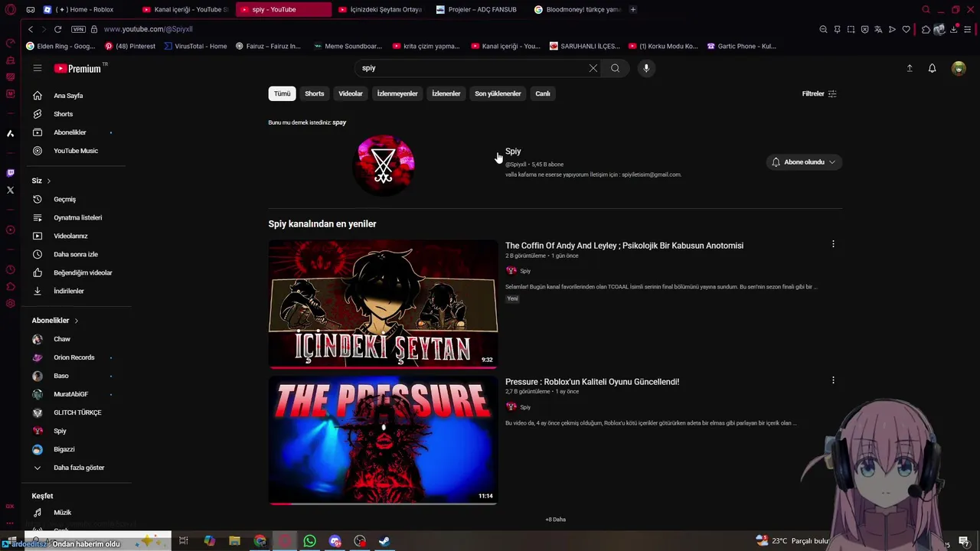Open the Filtreler filter panel

click(819, 93)
